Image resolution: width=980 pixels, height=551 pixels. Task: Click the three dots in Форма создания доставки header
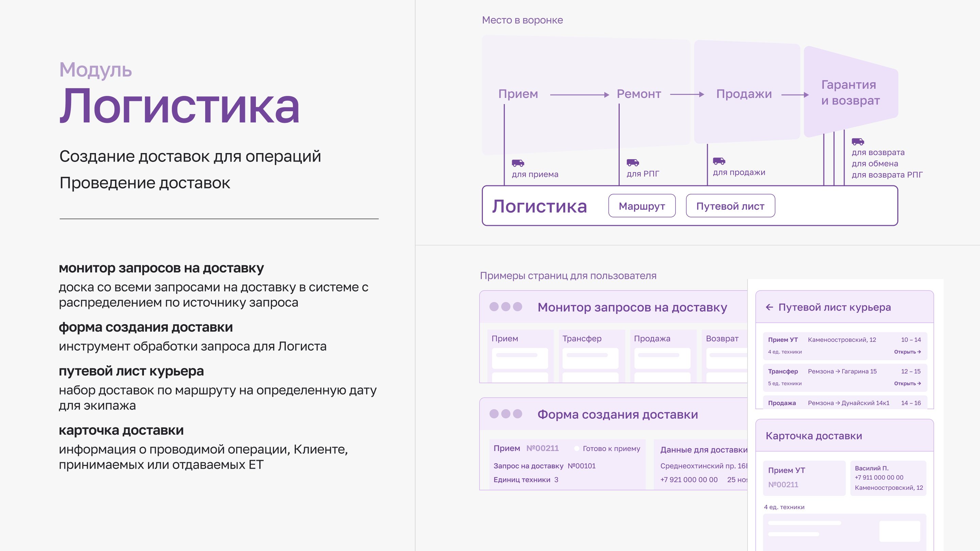click(506, 414)
